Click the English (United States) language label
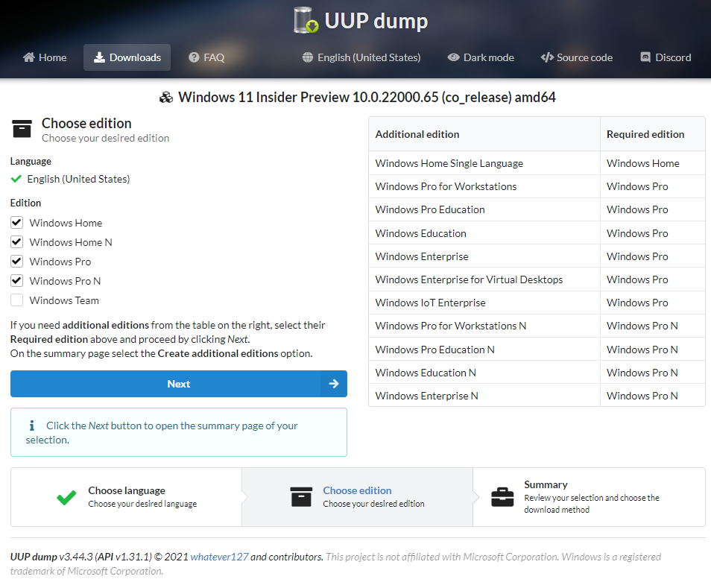 (78, 179)
